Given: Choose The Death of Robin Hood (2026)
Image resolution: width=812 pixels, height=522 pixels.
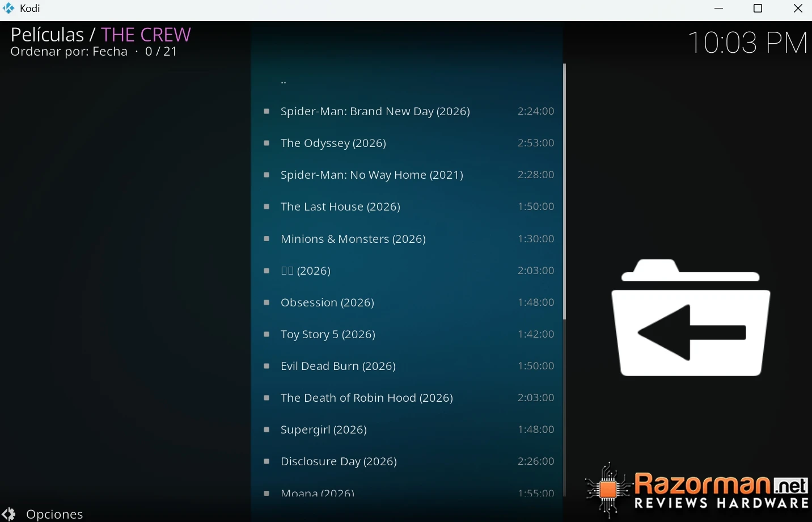Looking at the screenshot, I should (407, 398).
